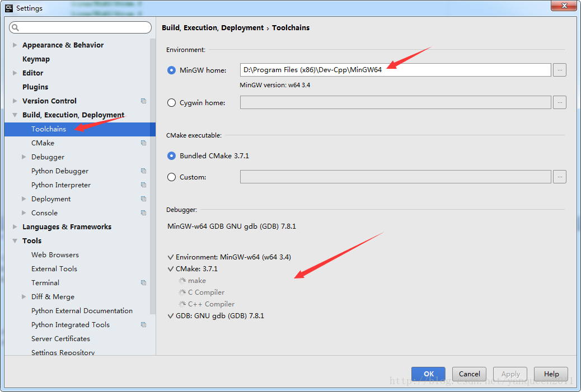Select the Cygwin home radio button

tap(171, 102)
